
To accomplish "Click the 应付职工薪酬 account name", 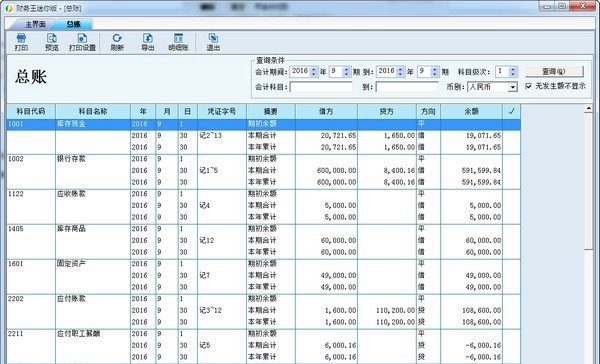I will pos(78,333).
